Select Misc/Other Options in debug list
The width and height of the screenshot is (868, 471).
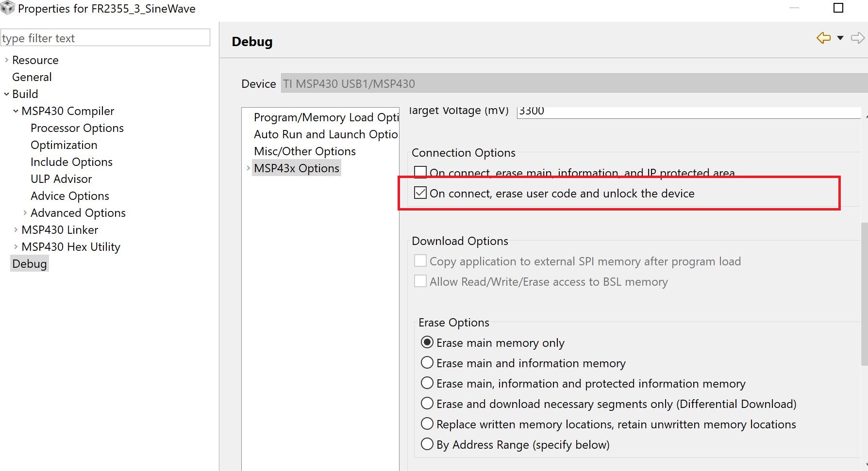coord(304,151)
